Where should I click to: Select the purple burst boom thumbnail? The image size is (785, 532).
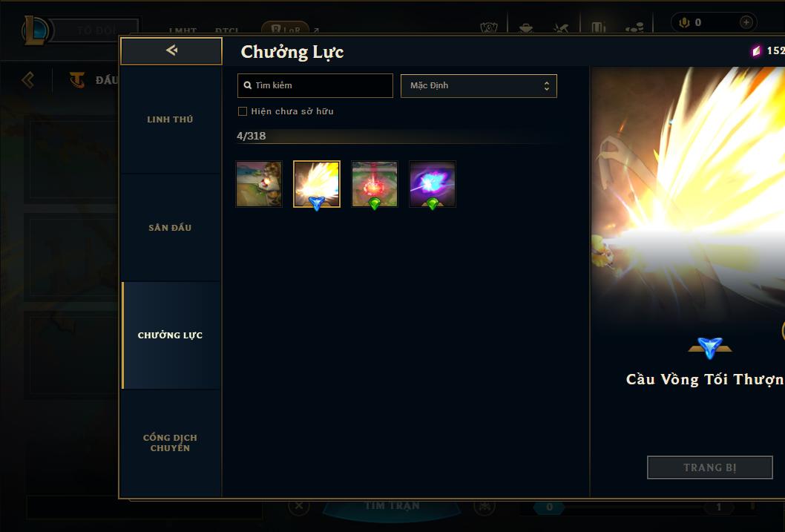(433, 184)
